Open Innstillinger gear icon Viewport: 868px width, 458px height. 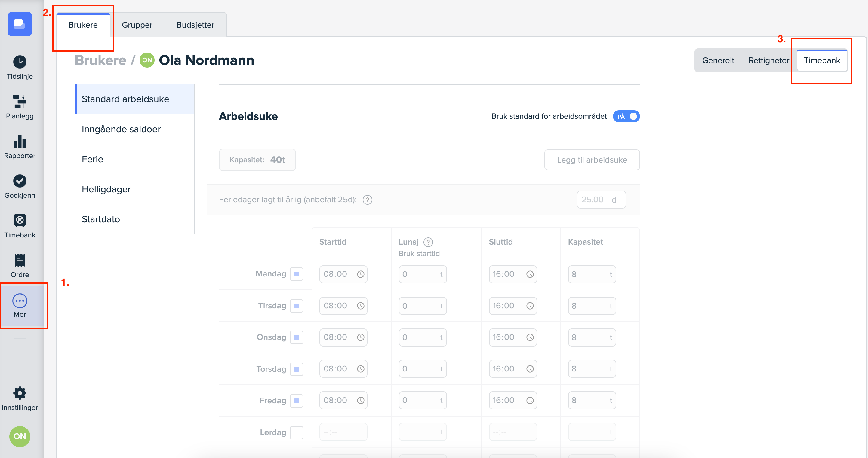click(20, 393)
